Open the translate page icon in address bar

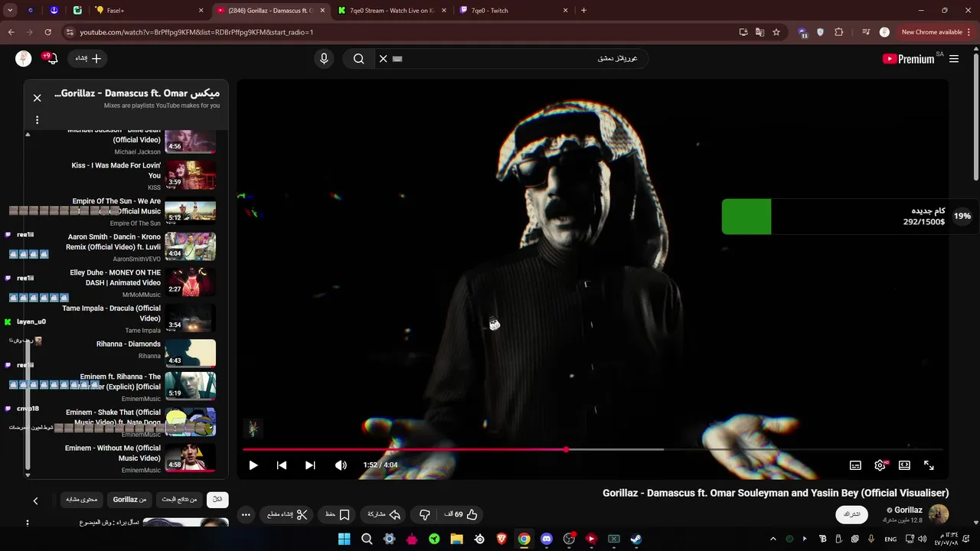[759, 32]
